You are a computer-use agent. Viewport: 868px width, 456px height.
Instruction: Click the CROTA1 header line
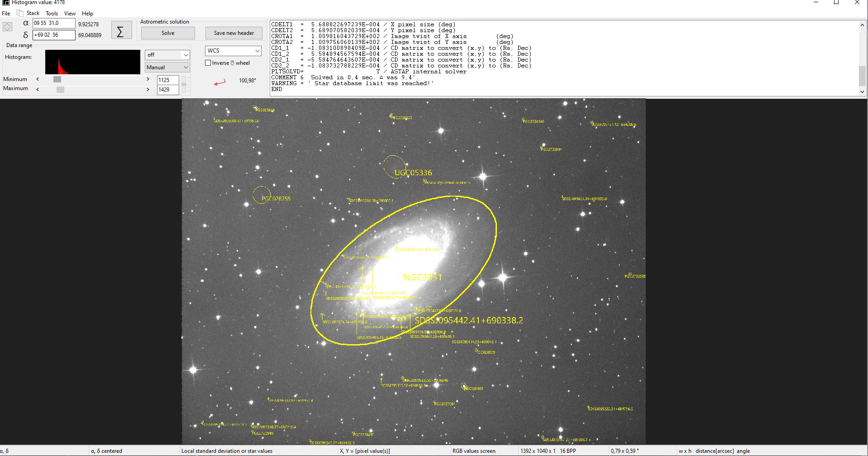(x=392, y=36)
